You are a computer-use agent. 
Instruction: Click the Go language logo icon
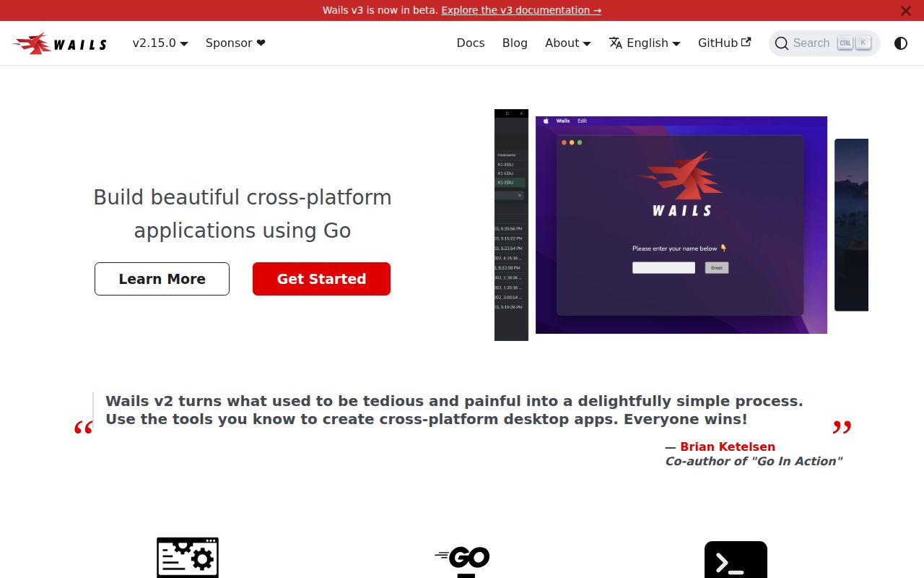pyautogui.click(x=462, y=561)
